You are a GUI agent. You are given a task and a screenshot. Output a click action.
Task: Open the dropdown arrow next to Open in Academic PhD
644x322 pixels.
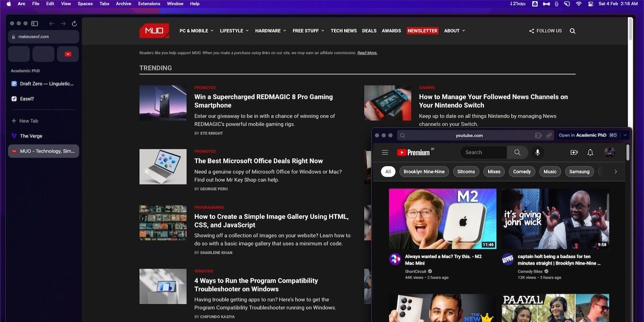coord(625,135)
